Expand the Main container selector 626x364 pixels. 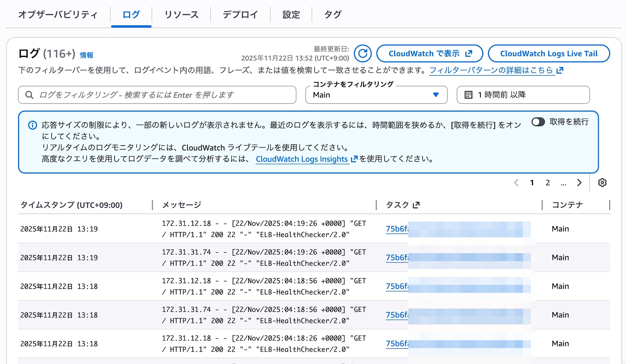click(376, 95)
